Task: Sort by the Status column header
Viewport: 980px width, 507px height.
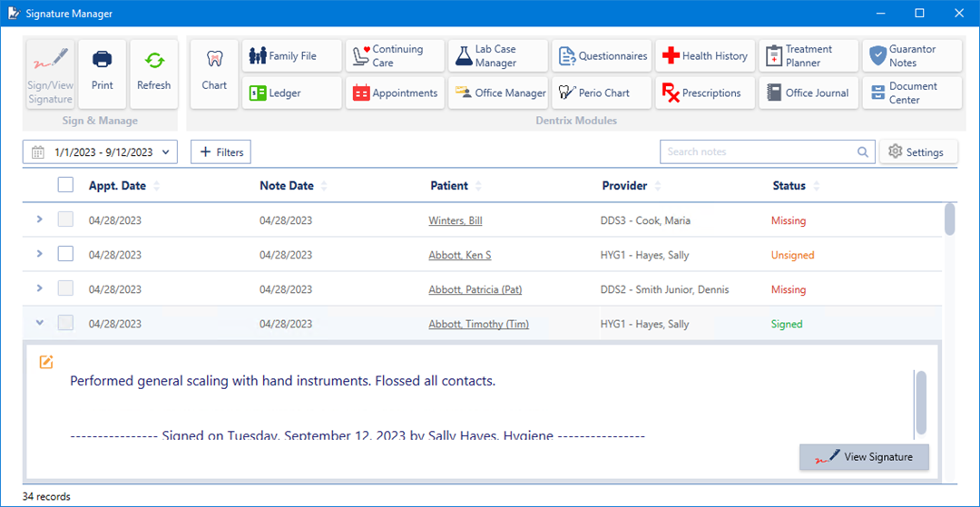Action: (x=789, y=186)
